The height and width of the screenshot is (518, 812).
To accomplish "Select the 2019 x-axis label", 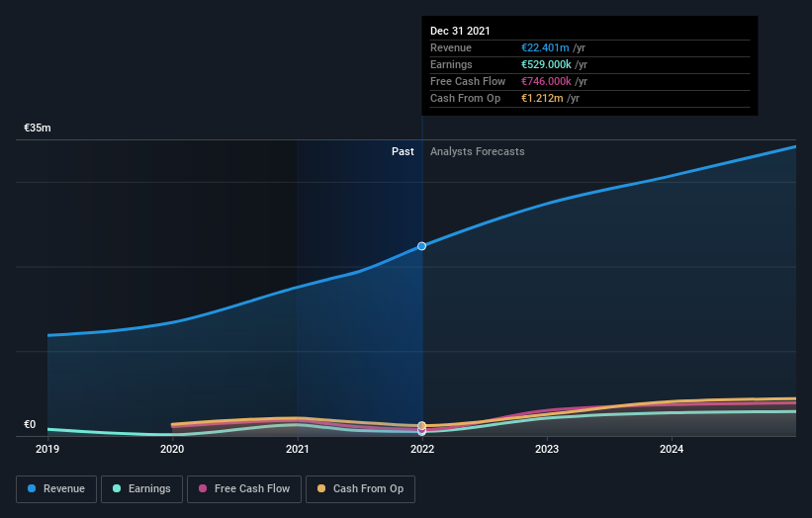I will pyautogui.click(x=47, y=449).
